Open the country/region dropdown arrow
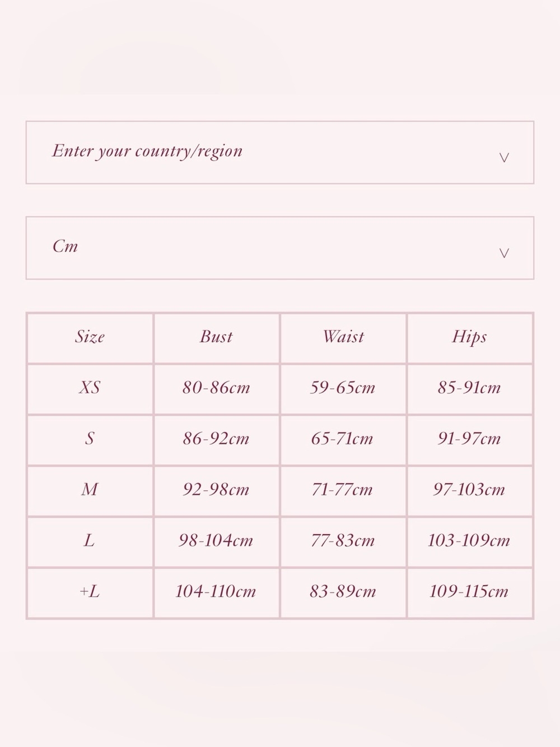Screen dimensions: 560x747 (x=504, y=157)
